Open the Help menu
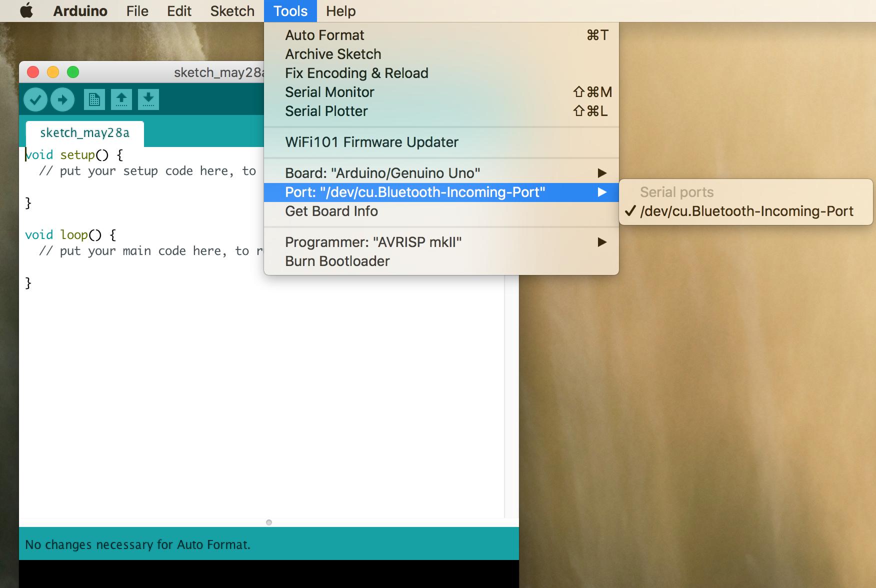The height and width of the screenshot is (588, 876). tap(340, 11)
